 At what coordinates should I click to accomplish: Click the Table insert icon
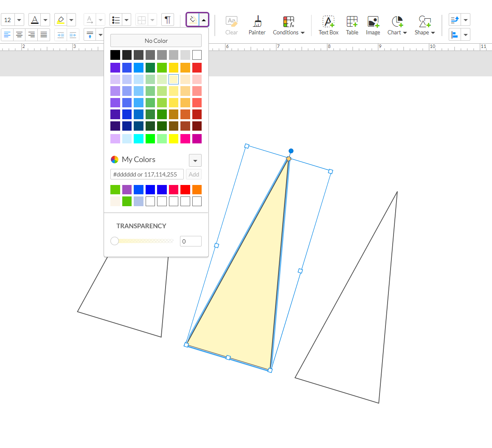pos(352,25)
